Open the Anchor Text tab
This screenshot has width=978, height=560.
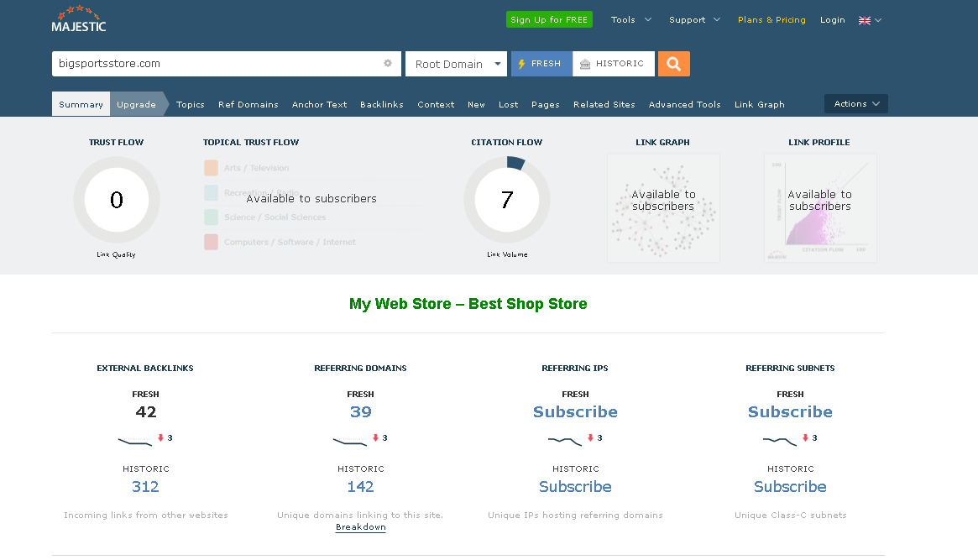click(319, 104)
